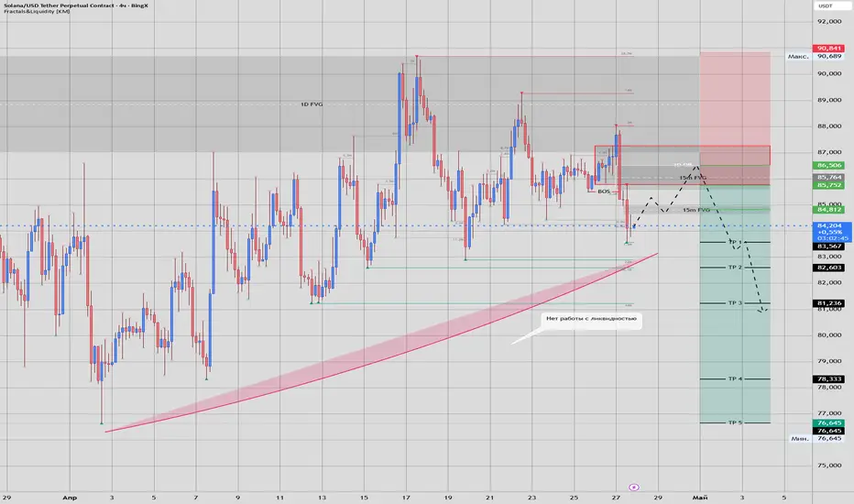Click the green 86,506 price label
Viewport: 854px width, 504px height.
tap(828, 165)
